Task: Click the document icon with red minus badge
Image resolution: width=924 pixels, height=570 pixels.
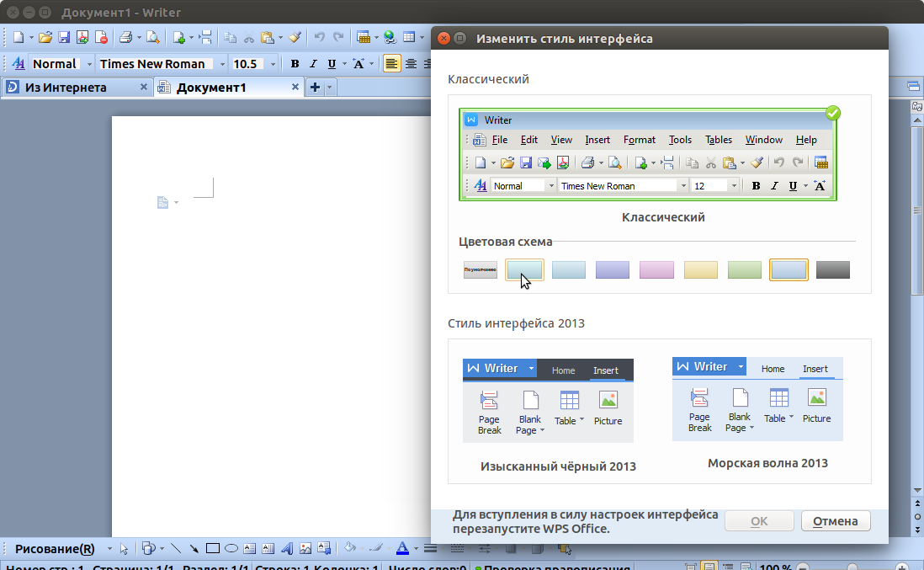Action: [x=101, y=38]
